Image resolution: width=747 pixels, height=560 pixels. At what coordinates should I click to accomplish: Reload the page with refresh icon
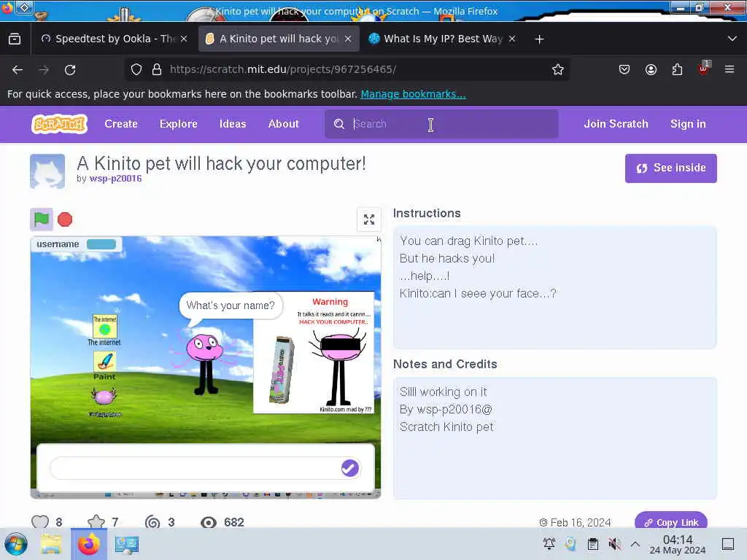pyautogui.click(x=70, y=69)
